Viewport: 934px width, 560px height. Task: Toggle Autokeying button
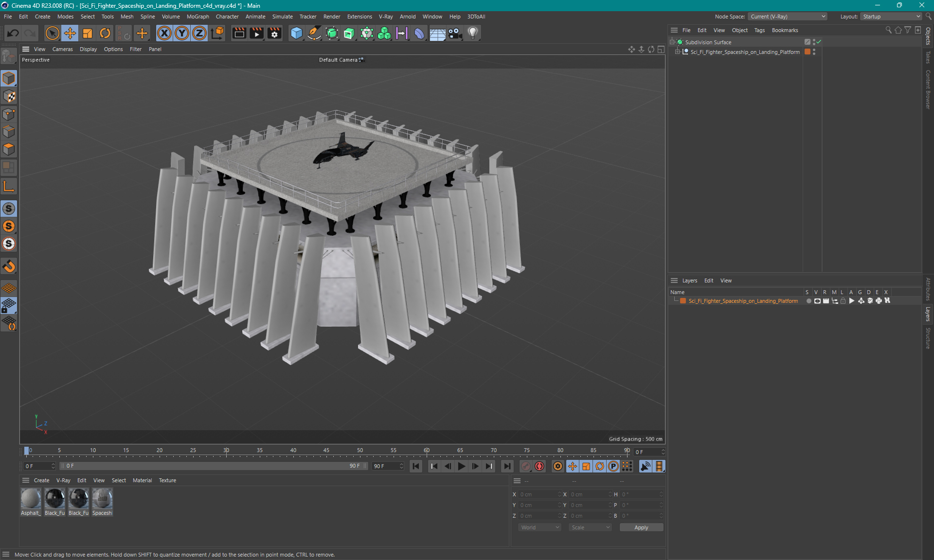coord(539,466)
